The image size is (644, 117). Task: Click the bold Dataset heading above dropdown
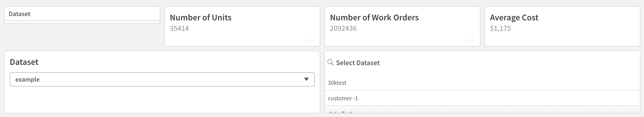(24, 62)
